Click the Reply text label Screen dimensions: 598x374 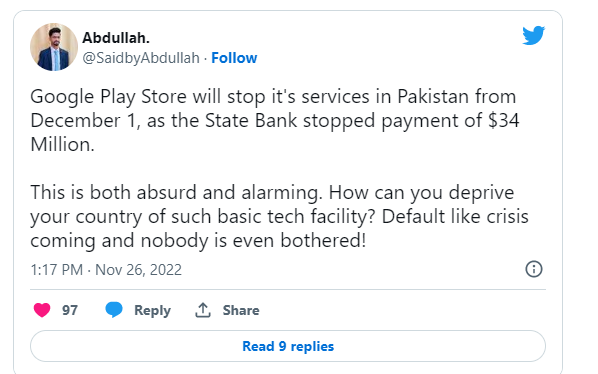coord(152,310)
